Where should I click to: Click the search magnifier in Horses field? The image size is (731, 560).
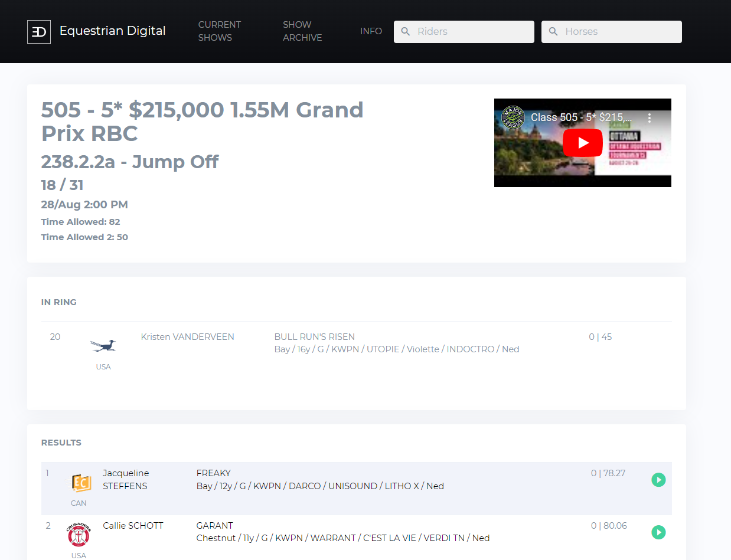coord(553,32)
